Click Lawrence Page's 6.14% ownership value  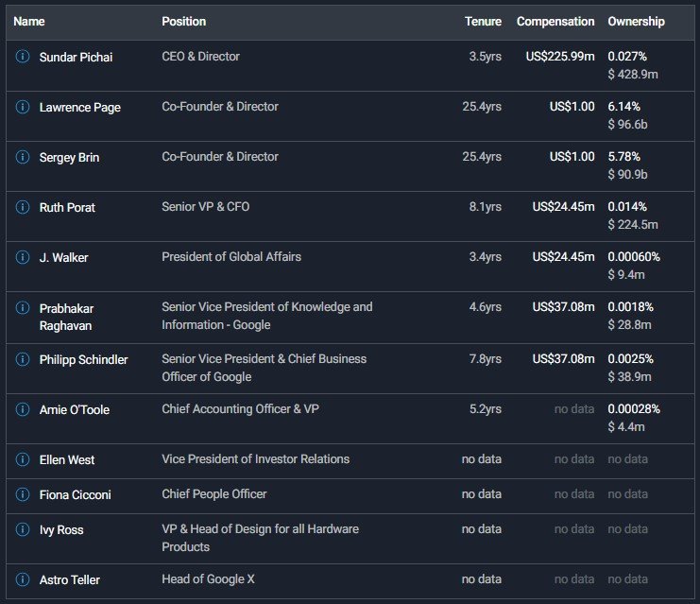tap(624, 107)
